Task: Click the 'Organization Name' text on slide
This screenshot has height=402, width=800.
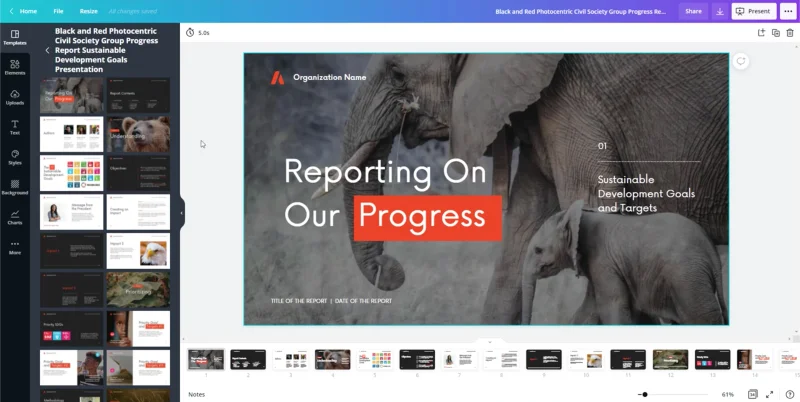Action: point(330,78)
